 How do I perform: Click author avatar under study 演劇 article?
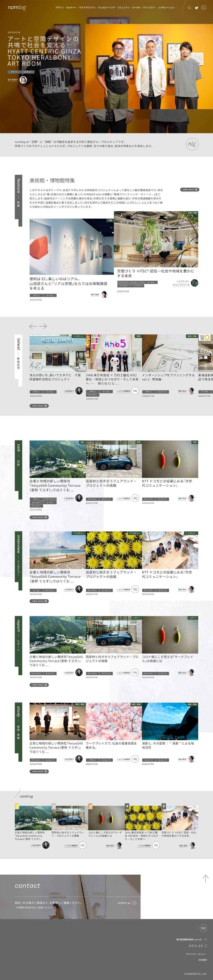click(x=191, y=759)
